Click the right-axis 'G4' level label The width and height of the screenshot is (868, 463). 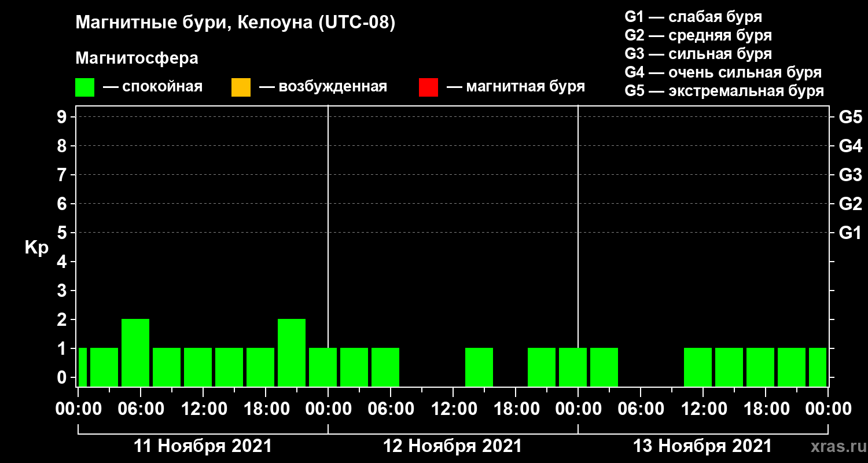[850, 146]
